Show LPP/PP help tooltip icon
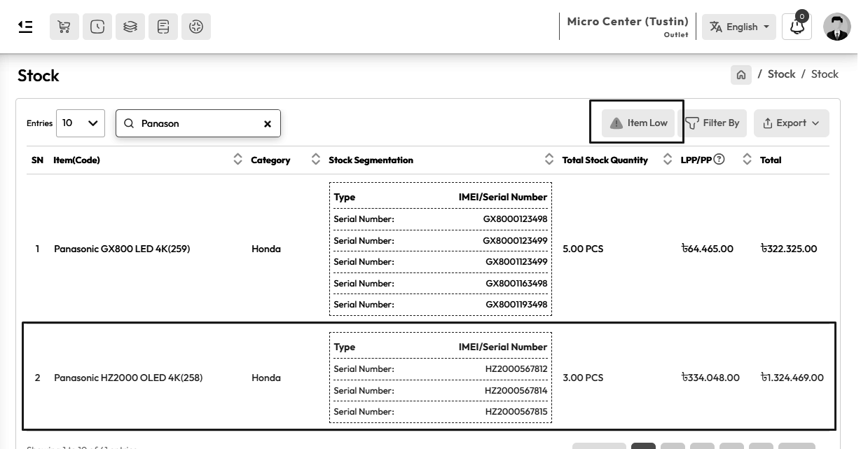Viewport: 868px width, 449px height. coord(719,159)
